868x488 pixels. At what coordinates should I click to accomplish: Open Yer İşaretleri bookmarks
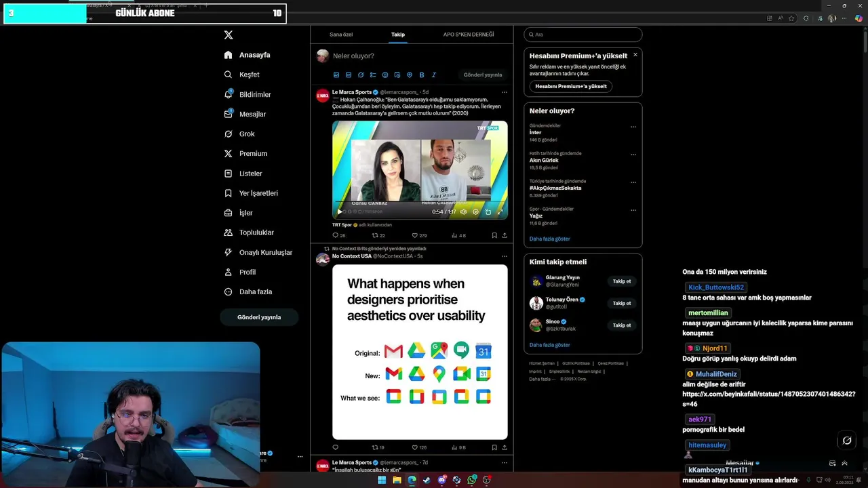pos(251,193)
